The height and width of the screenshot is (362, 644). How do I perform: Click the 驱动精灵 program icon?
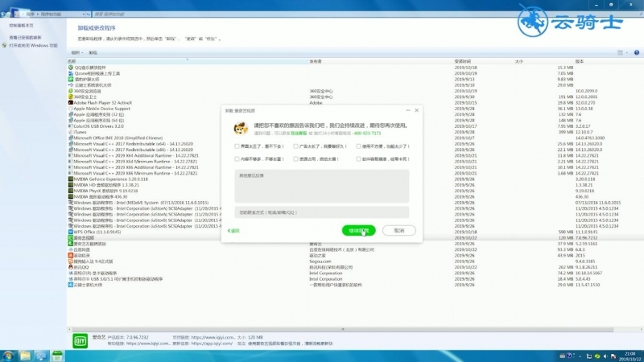click(71, 255)
